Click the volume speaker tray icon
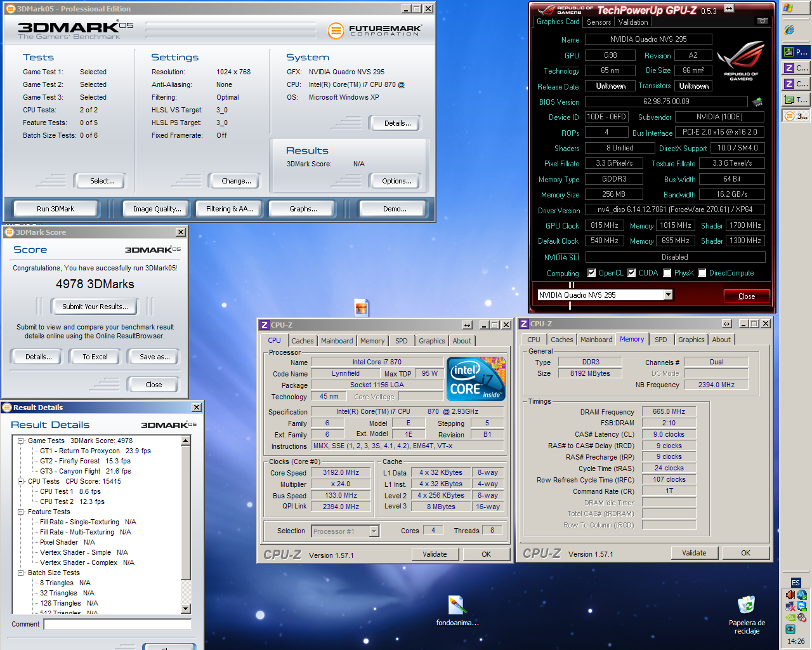This screenshot has height=650, width=812. click(x=790, y=595)
